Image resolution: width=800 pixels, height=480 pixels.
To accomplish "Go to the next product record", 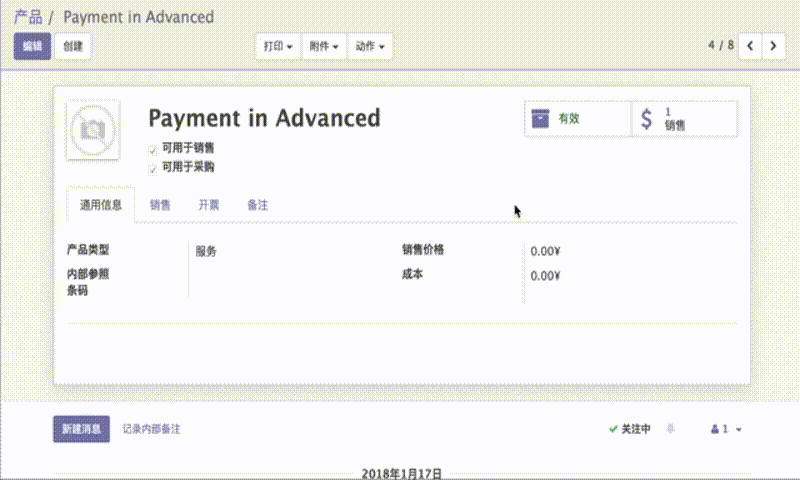I will click(x=774, y=46).
